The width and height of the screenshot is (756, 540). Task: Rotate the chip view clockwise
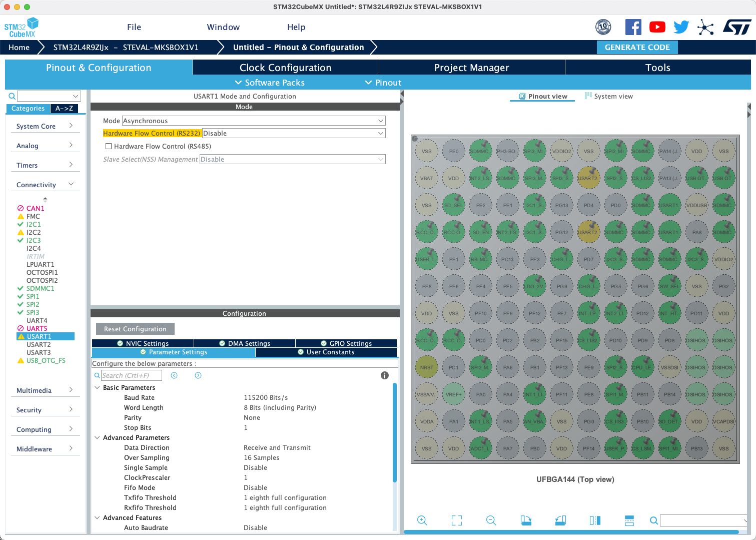(526, 520)
